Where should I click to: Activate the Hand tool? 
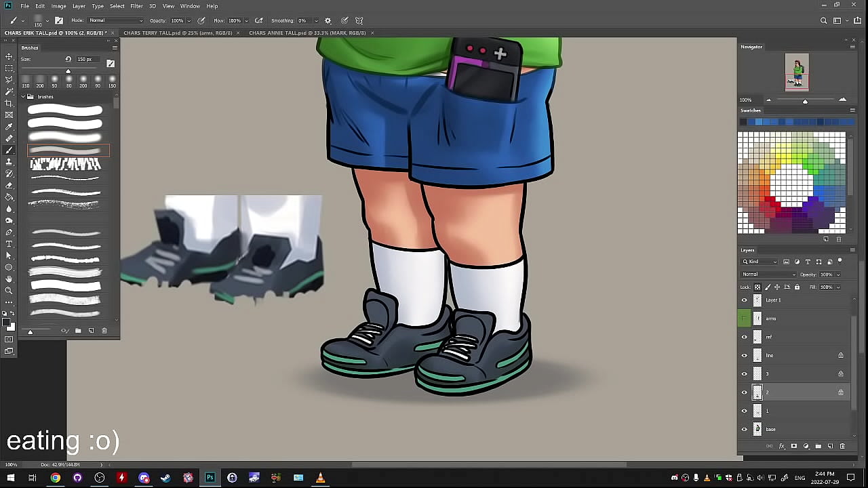pos(9,279)
